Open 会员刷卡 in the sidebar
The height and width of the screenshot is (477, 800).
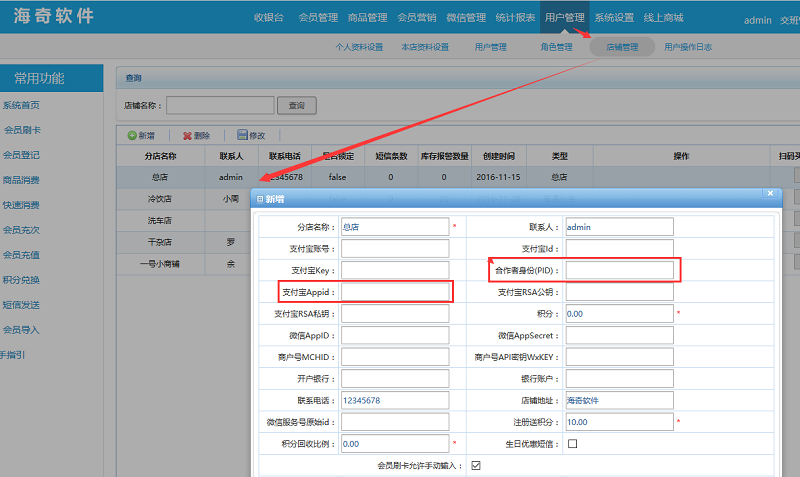coord(22,130)
